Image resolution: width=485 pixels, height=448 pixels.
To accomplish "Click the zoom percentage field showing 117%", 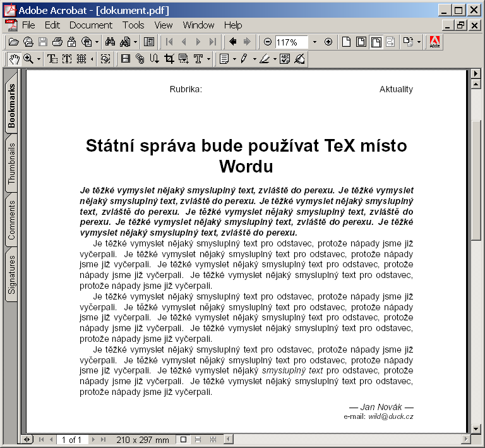I will (x=291, y=42).
